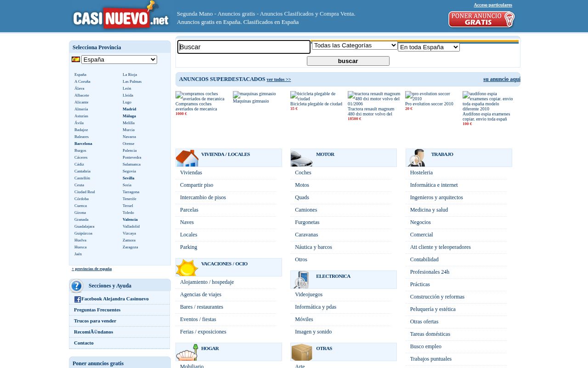Select Madrid in the province list

click(x=130, y=109)
